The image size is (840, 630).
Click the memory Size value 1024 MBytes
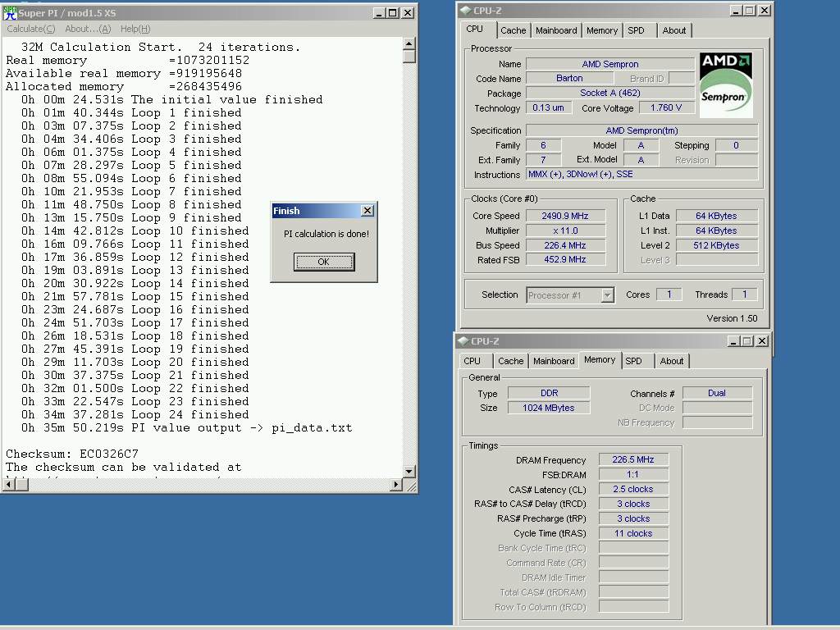point(549,408)
